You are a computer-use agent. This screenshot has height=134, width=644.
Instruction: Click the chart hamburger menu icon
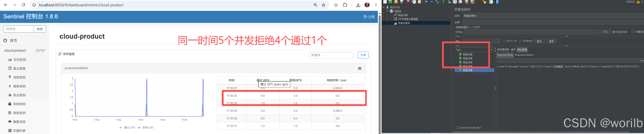(359, 68)
